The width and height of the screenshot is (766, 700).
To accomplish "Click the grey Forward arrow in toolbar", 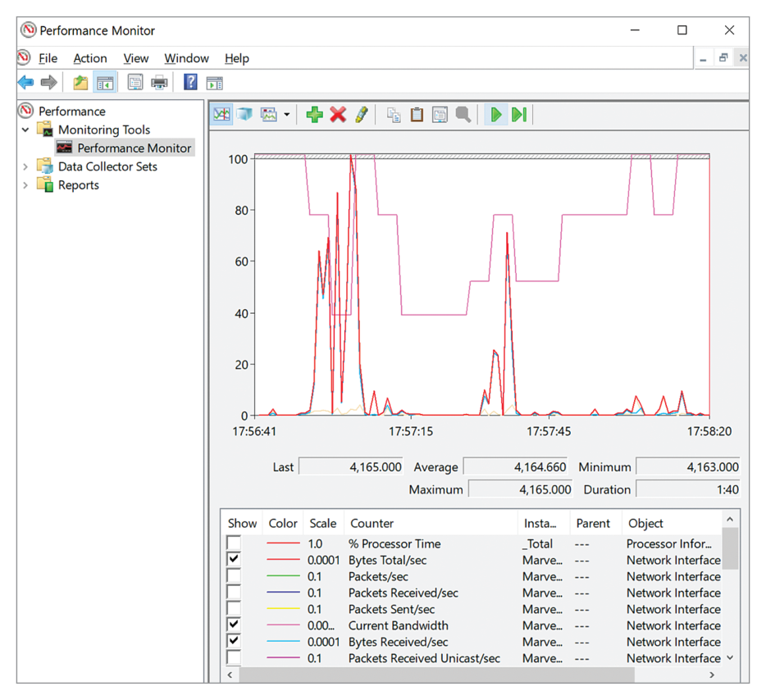I will click(49, 83).
